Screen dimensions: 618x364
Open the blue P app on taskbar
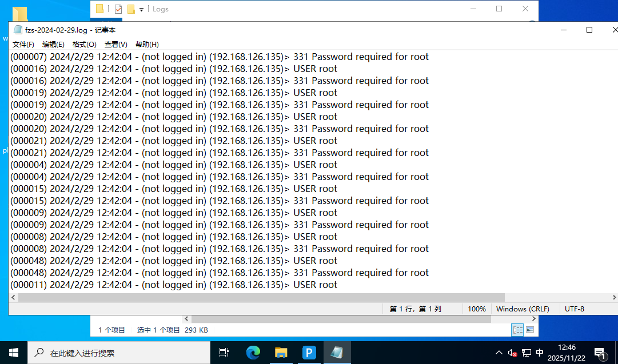tap(309, 353)
